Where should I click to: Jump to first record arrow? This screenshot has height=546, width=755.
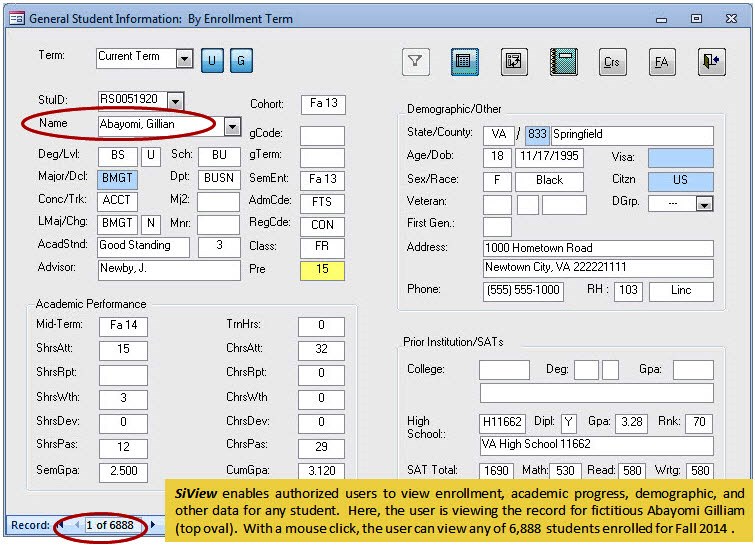coord(61,525)
